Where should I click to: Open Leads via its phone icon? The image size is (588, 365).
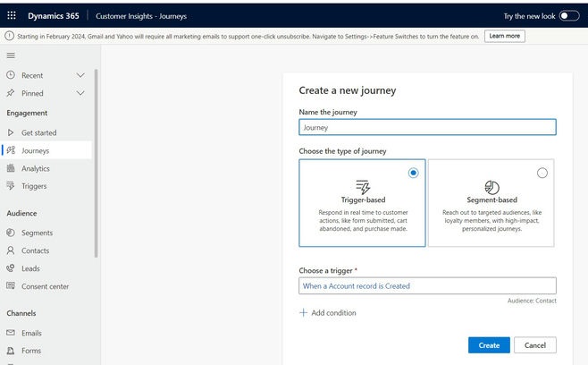pyautogui.click(x=11, y=268)
